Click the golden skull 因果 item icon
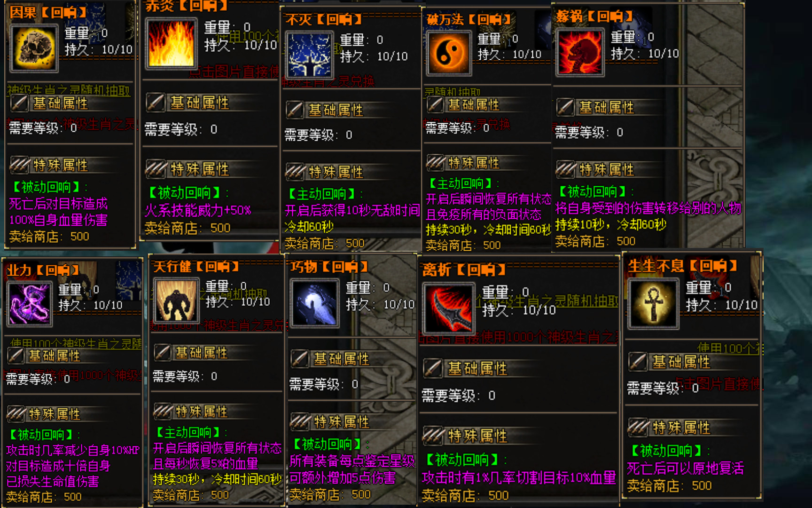Image resolution: width=812 pixels, height=508 pixels. click(x=34, y=48)
